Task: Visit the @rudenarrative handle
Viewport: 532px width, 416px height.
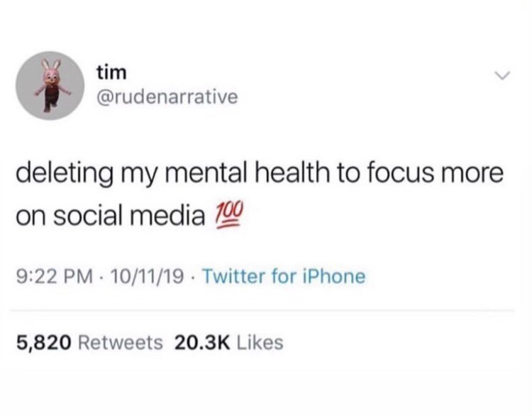Action: (x=167, y=97)
